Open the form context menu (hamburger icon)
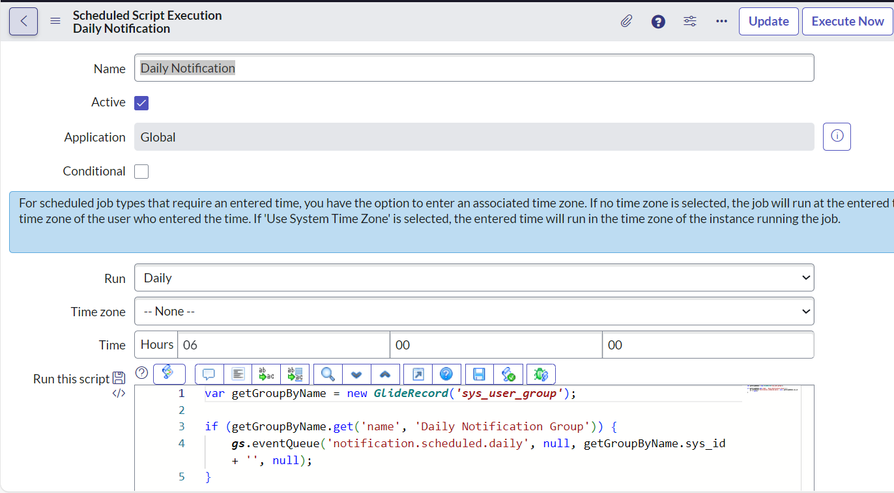The height and width of the screenshot is (493, 894). pyautogui.click(x=55, y=21)
